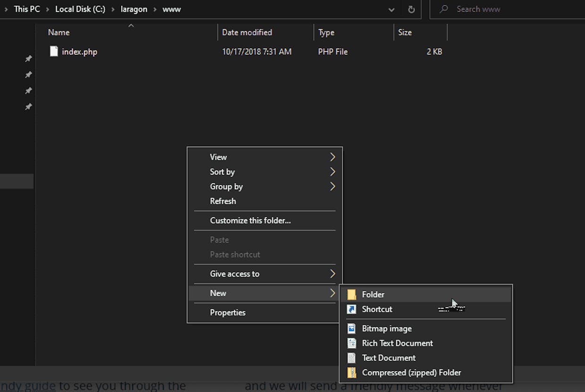585x392 pixels.
Task: Click the 2 KB size cell
Action: [435, 52]
